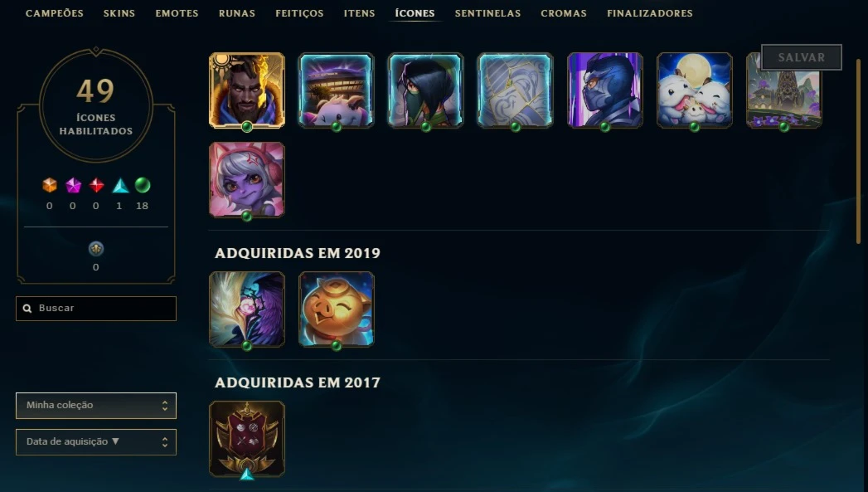Pick the three poros moon icon
The height and width of the screenshot is (492, 868).
point(695,90)
